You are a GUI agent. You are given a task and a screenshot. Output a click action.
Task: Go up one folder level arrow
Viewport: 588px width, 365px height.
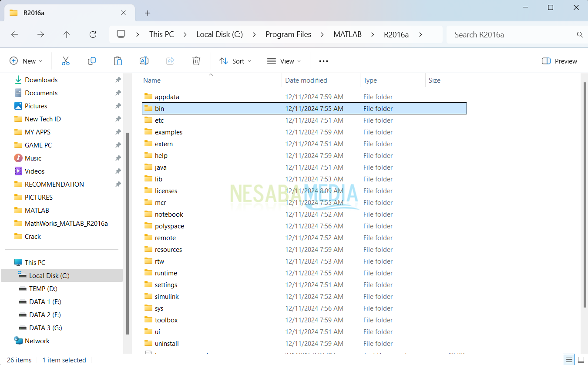[x=67, y=34]
